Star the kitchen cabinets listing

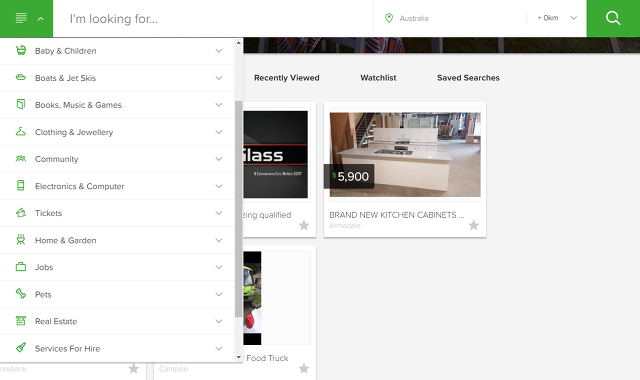coord(473,225)
